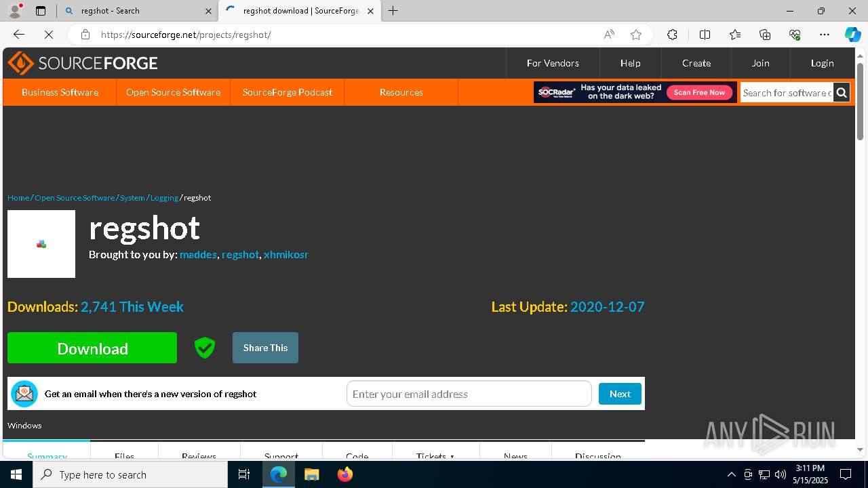Click the 2020-12-07 last update date
The height and width of the screenshot is (488, 868).
(x=607, y=307)
